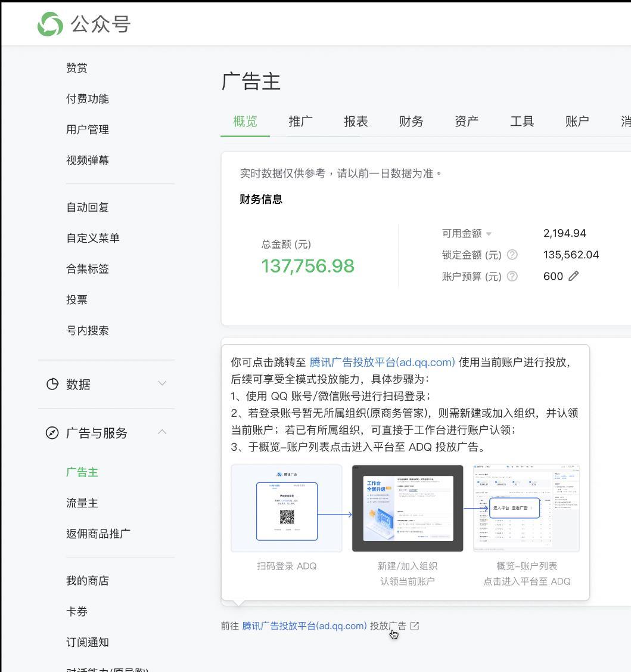Image resolution: width=631 pixels, height=672 pixels.
Task: Expand the 数据 section chevron
Action: [161, 385]
